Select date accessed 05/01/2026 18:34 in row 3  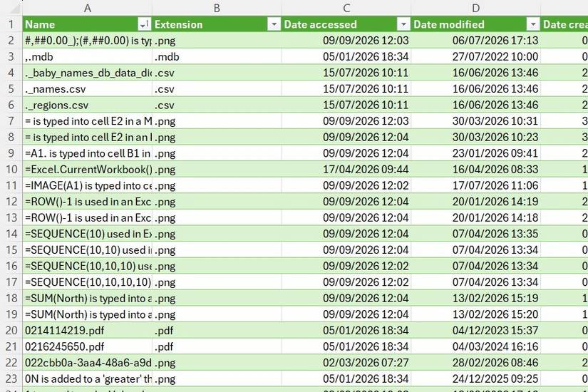(x=346, y=56)
